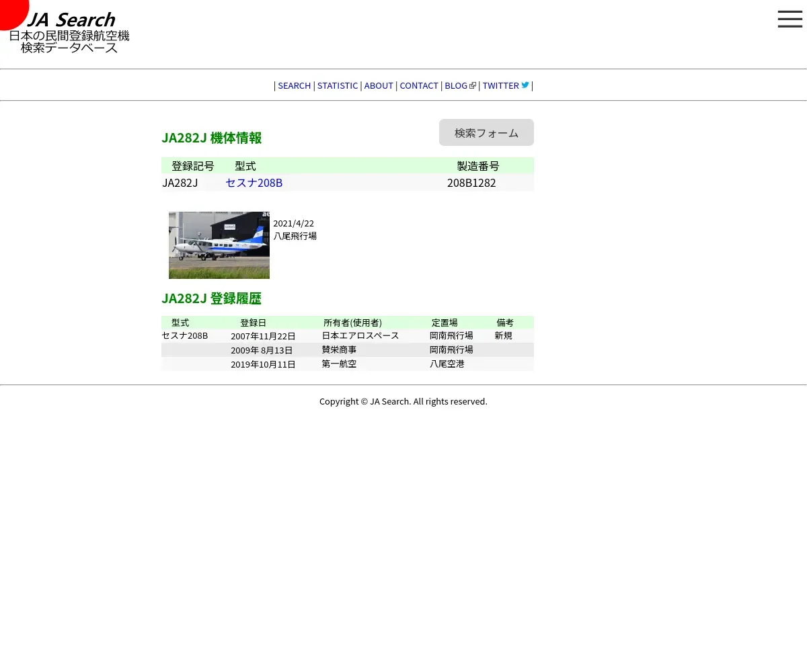Image resolution: width=807 pixels, height=672 pixels.
Task: Select the registration mark JA282J cell
Action: (x=180, y=183)
